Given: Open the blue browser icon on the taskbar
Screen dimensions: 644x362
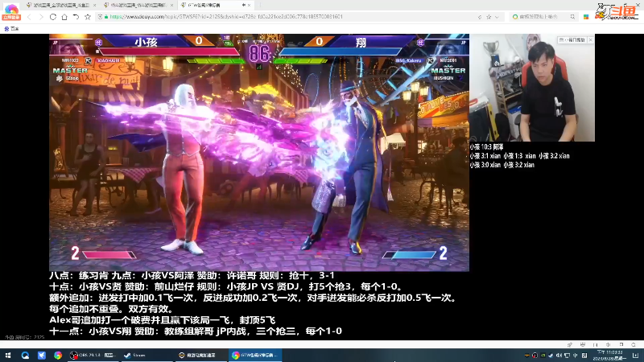Looking at the screenshot, I should tap(25, 356).
